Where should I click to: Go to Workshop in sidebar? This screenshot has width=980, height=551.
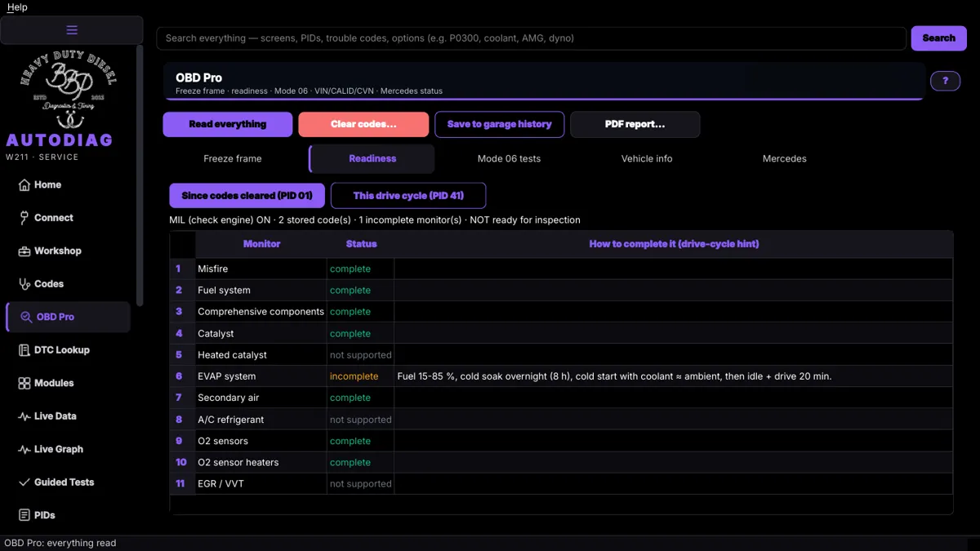tap(67, 251)
